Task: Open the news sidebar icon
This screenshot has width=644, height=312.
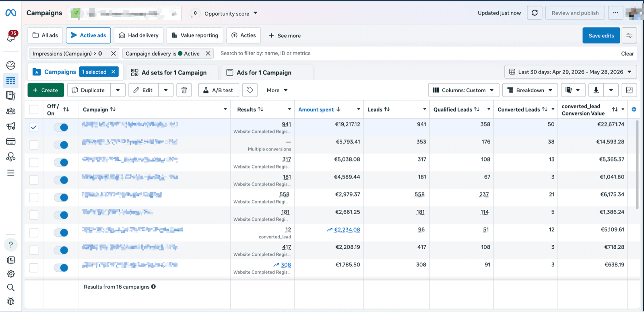Action: pos(11,260)
